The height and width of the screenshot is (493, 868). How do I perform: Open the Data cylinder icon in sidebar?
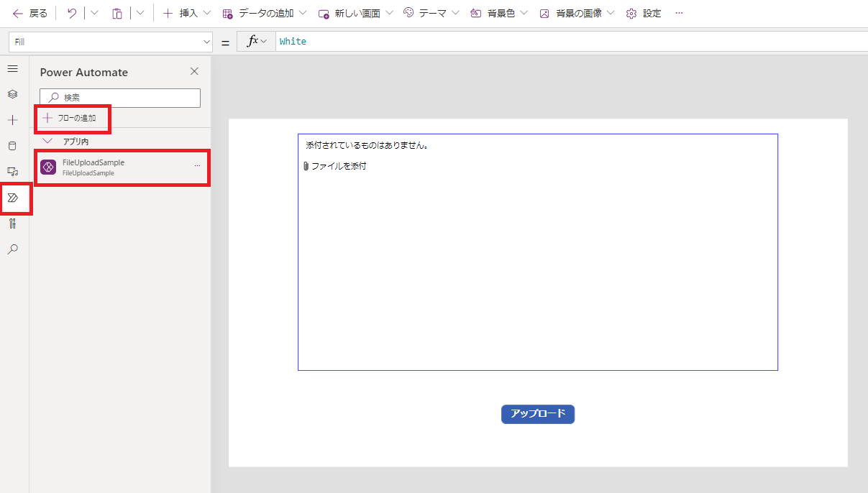tap(12, 146)
